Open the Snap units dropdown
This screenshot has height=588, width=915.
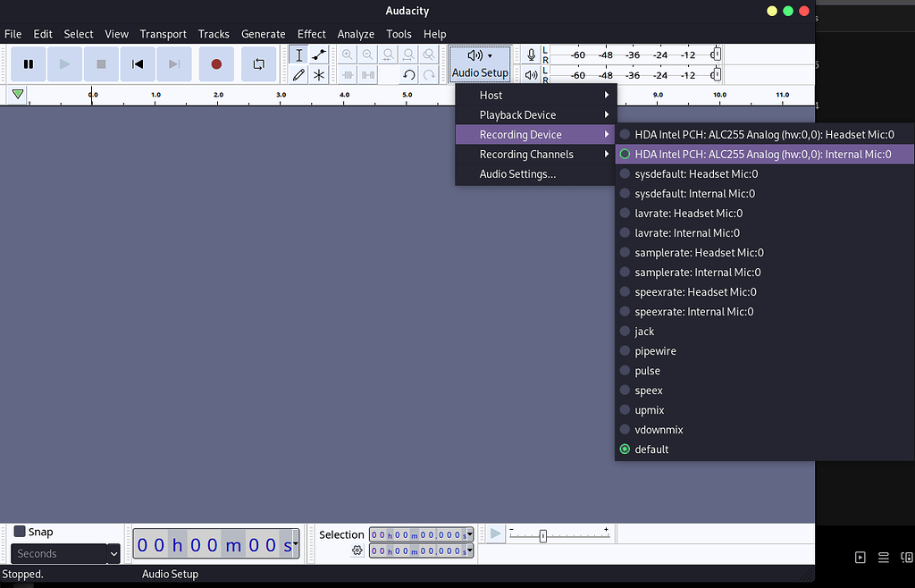(64, 553)
